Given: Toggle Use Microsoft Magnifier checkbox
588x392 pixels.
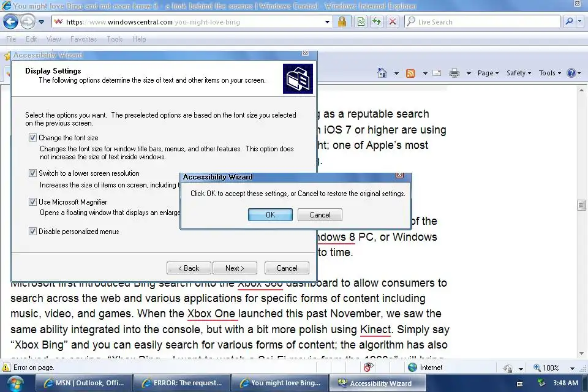Looking at the screenshot, I should [x=32, y=202].
